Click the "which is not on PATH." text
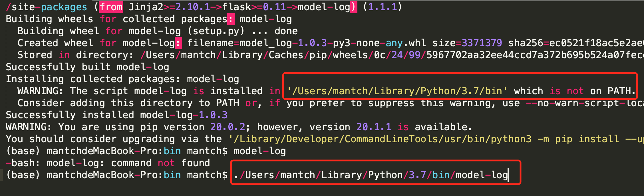 (x=575, y=91)
